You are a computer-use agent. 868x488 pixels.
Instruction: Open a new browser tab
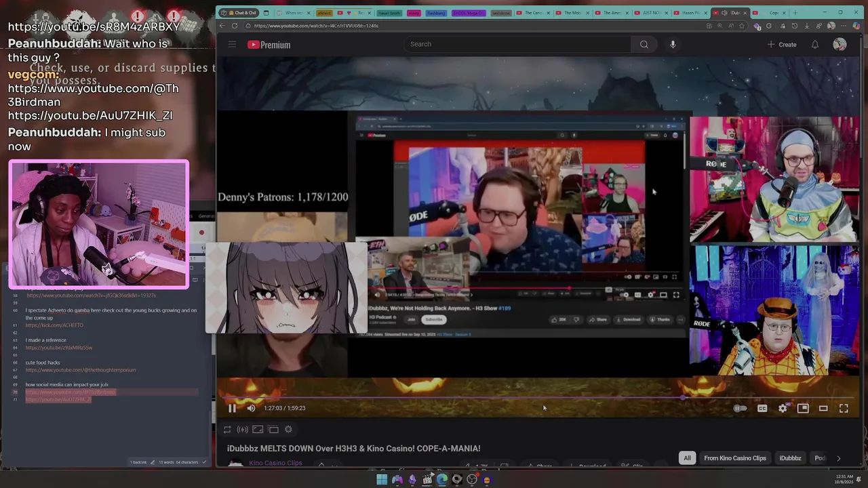795,12
